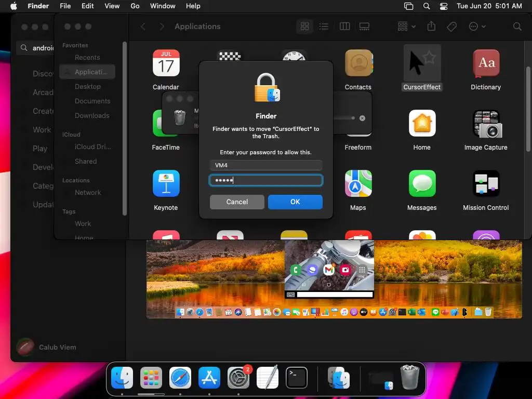Click the Finder window vertical scrollbar

coord(528,109)
